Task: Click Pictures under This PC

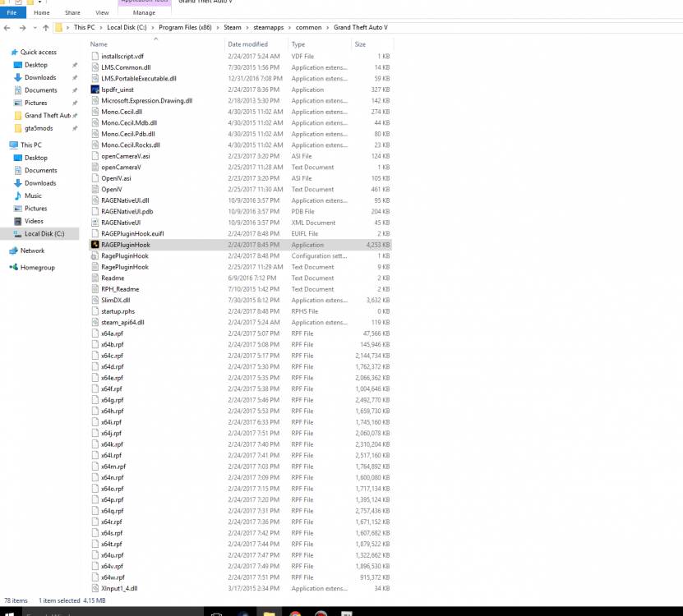Action: click(x=35, y=209)
